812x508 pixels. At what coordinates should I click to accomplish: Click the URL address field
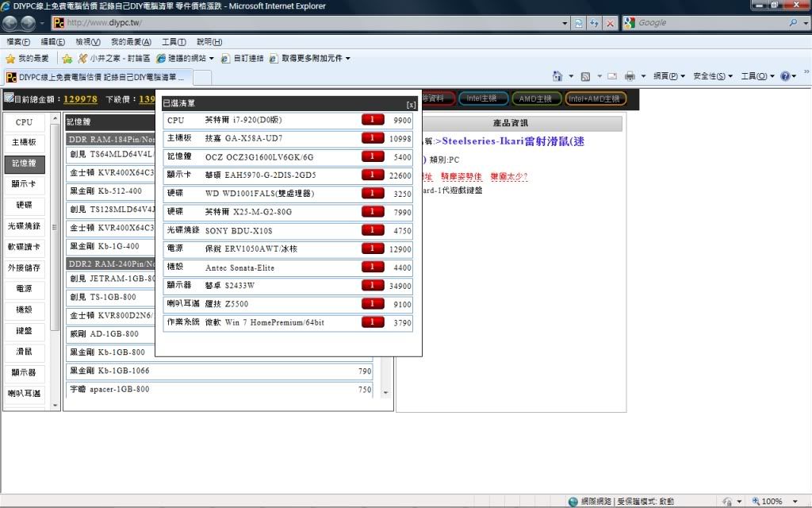click(311, 23)
